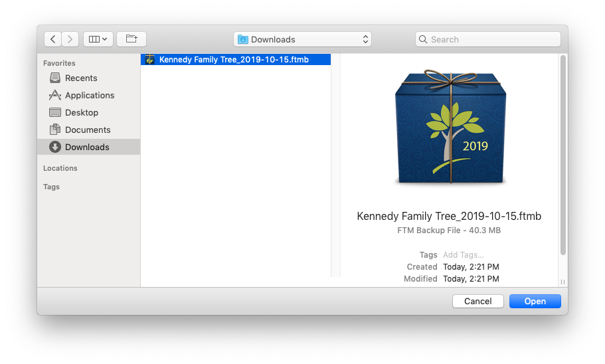Click Add Tags… field in preview

click(463, 255)
